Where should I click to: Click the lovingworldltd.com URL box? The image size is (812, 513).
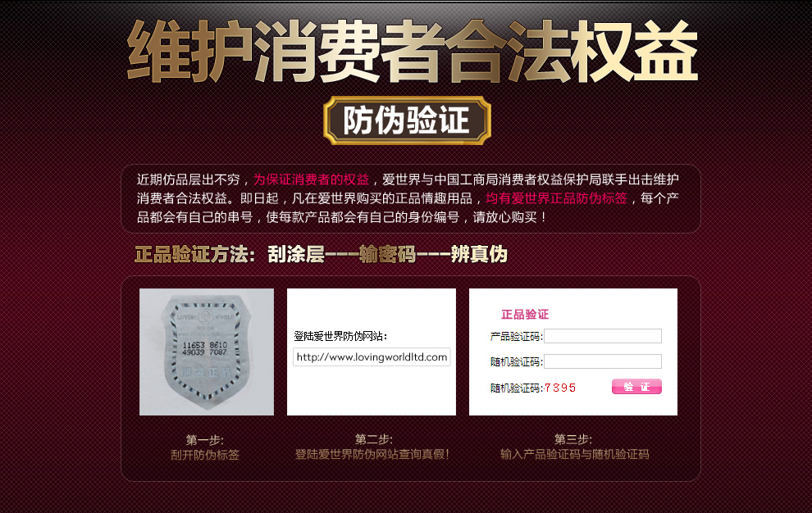[372, 357]
